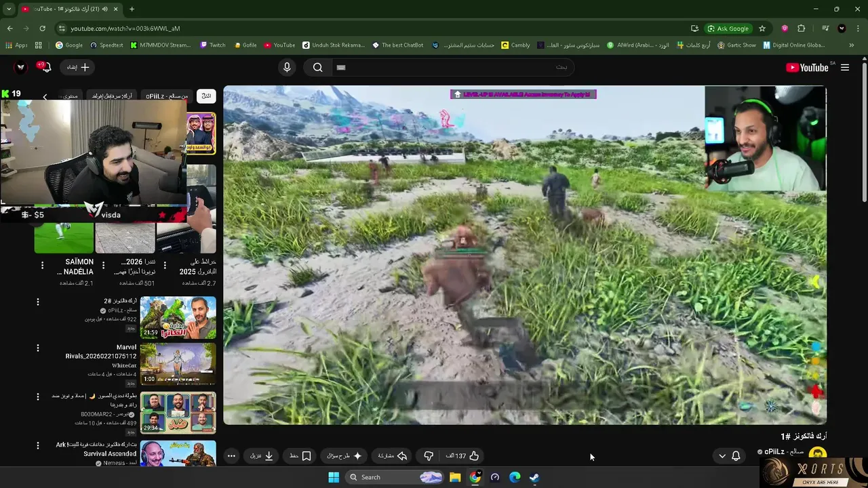Open options for the '2025' short
The height and width of the screenshot is (488, 868).
coord(164,265)
